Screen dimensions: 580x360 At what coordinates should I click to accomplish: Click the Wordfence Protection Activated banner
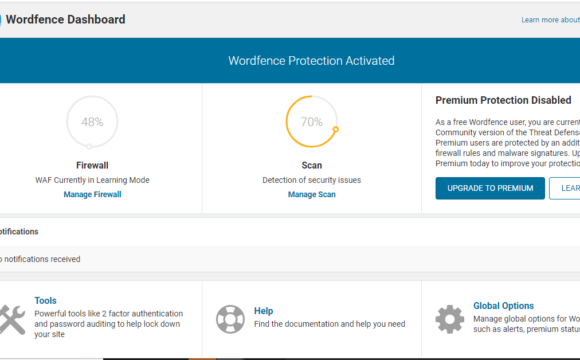coord(290,60)
